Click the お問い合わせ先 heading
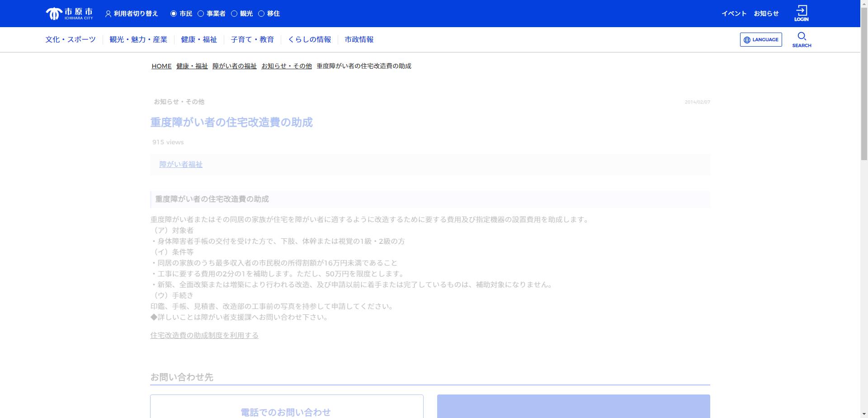868x418 pixels. [182, 377]
